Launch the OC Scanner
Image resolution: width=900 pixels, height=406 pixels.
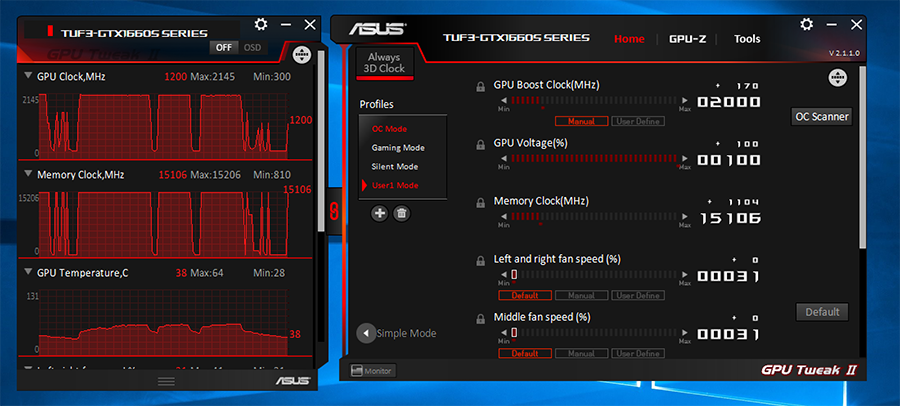coord(822,116)
